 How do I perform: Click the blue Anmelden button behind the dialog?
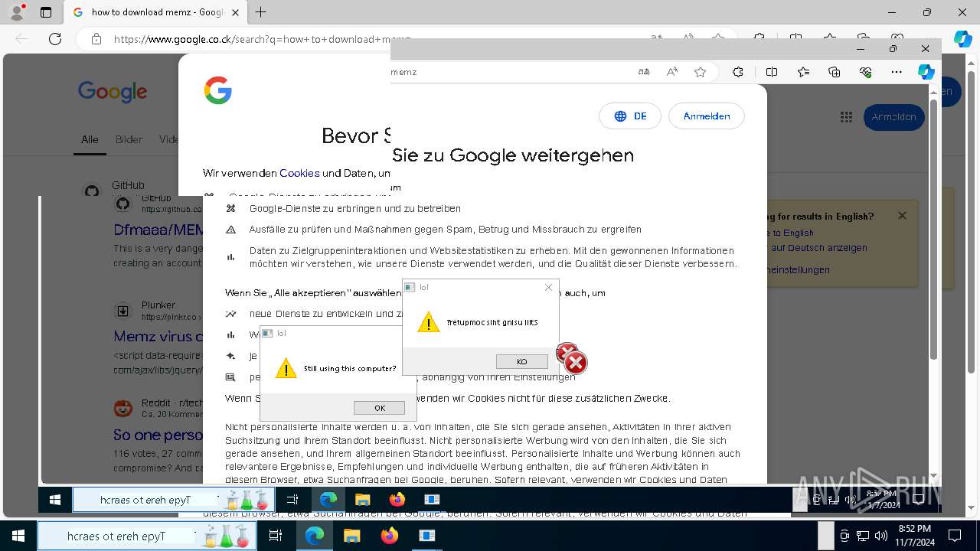coord(894,117)
